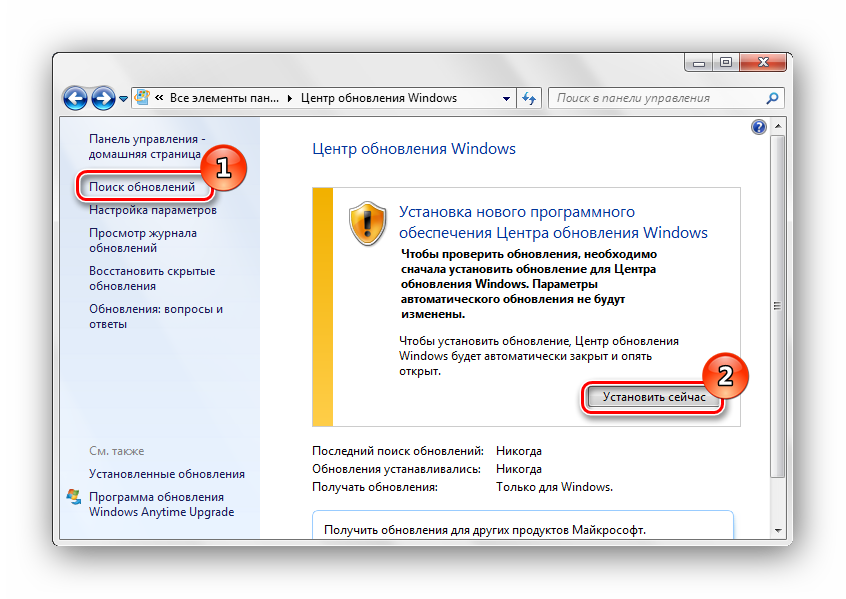The width and height of the screenshot is (846, 599).
Task: Click 'Поиск обновлений' in the sidebar
Action: [142, 187]
